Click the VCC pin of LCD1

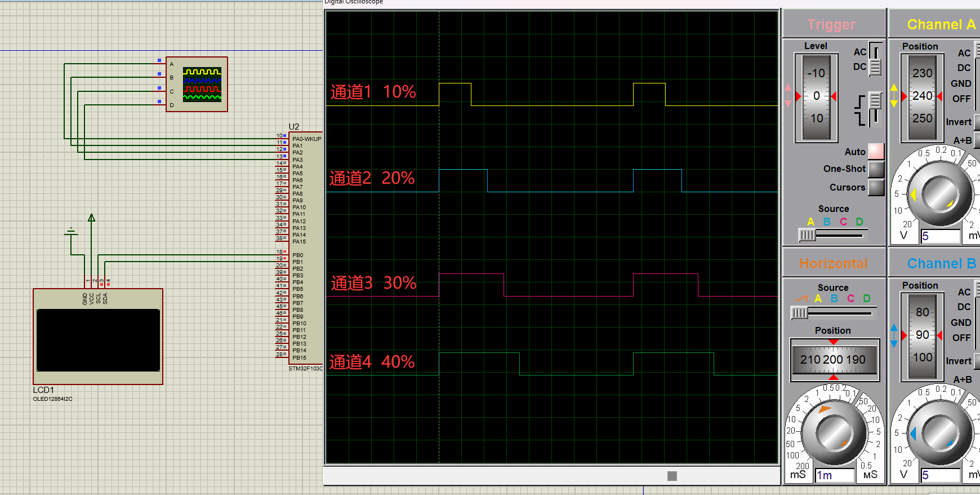coord(92,298)
